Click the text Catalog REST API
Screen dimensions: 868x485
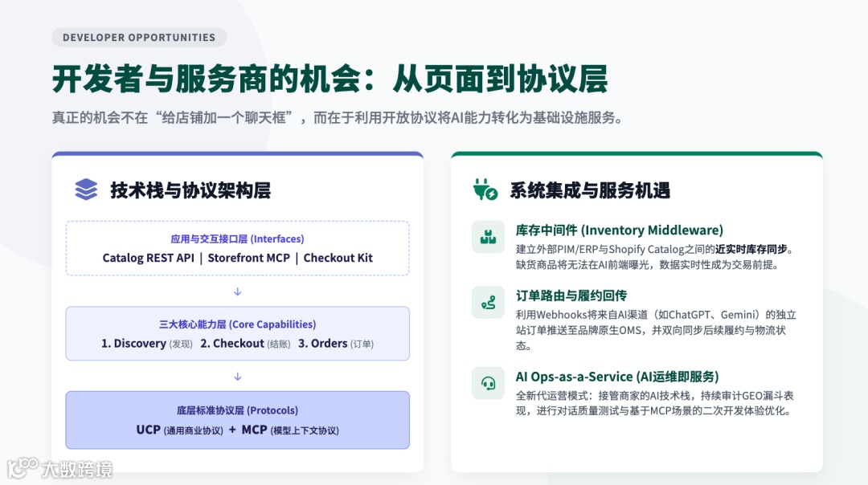pos(149,258)
